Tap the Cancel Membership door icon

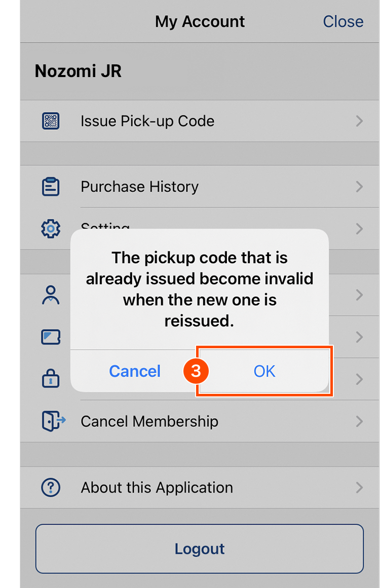[53, 421]
